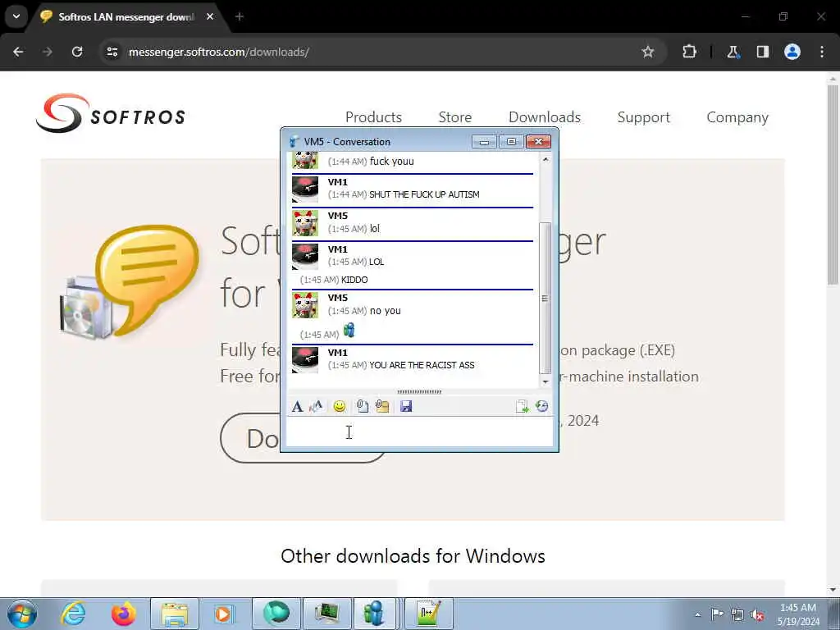
Task: Open Windows Media Player from taskbar
Action: click(223, 614)
